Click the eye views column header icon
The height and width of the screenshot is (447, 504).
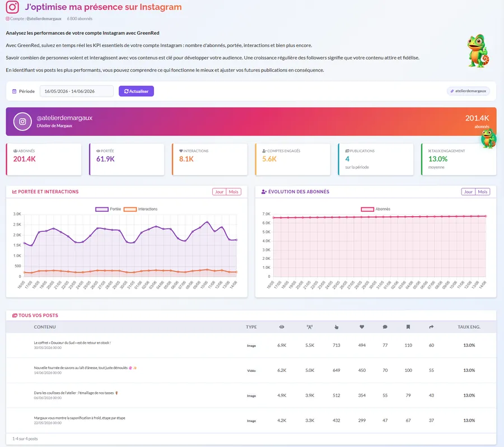[282, 327]
